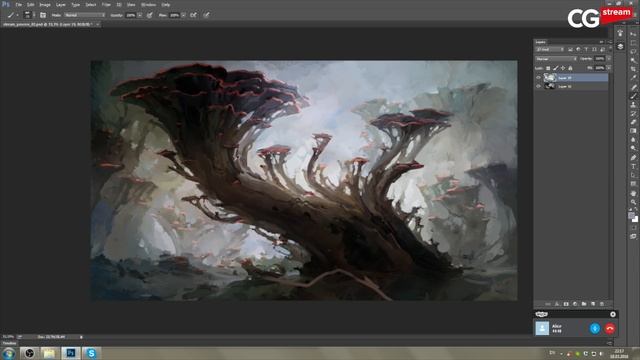This screenshot has height=360, width=640.
Task: Toggle Lock transparent pixels
Action: [x=548, y=68]
